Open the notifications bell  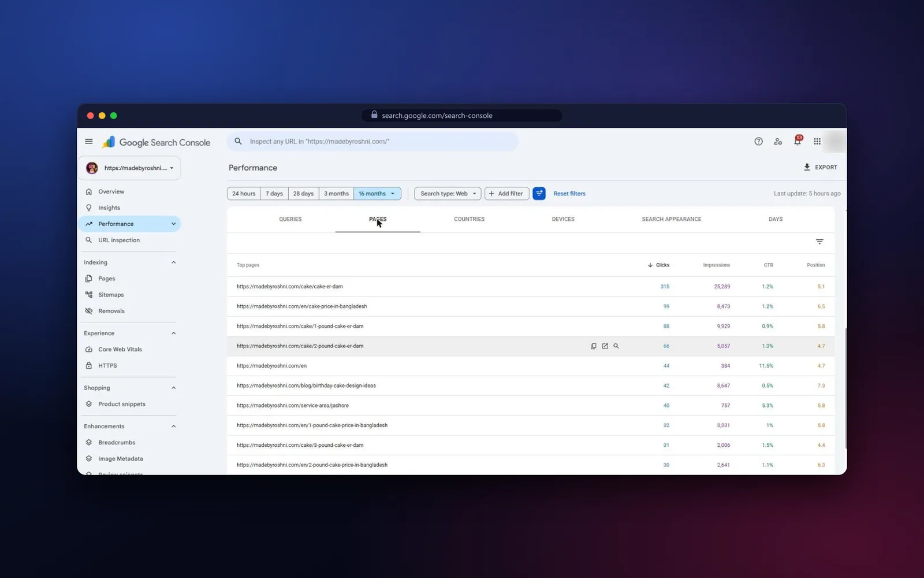[798, 141]
